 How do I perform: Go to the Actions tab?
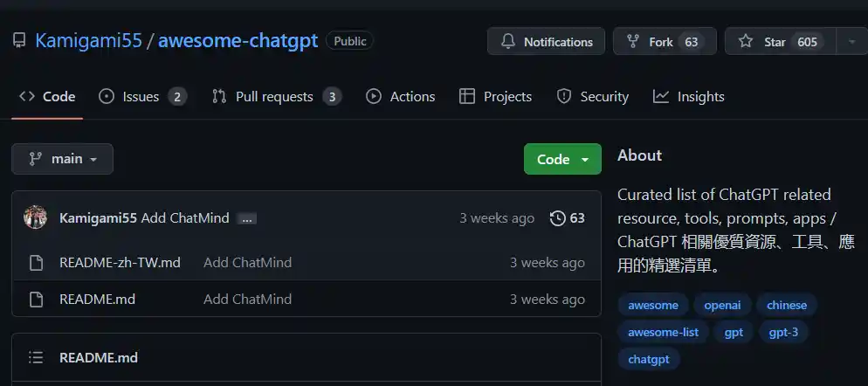tap(401, 97)
